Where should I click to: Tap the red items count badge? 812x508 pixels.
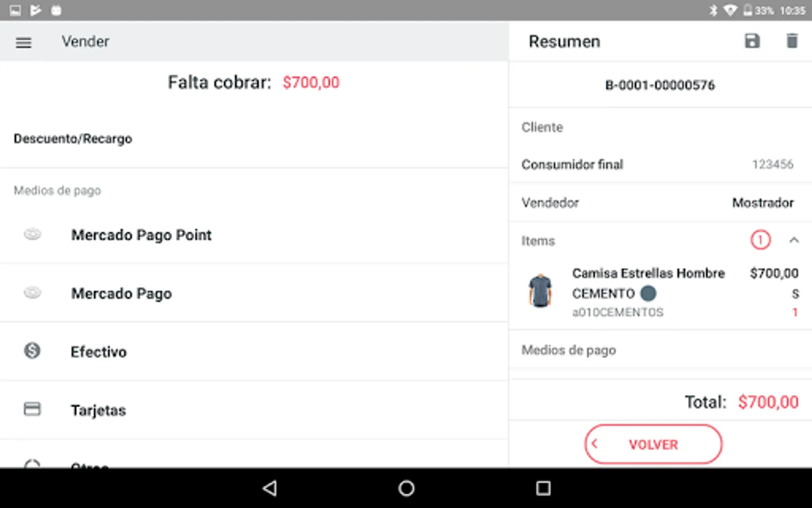[760, 240]
